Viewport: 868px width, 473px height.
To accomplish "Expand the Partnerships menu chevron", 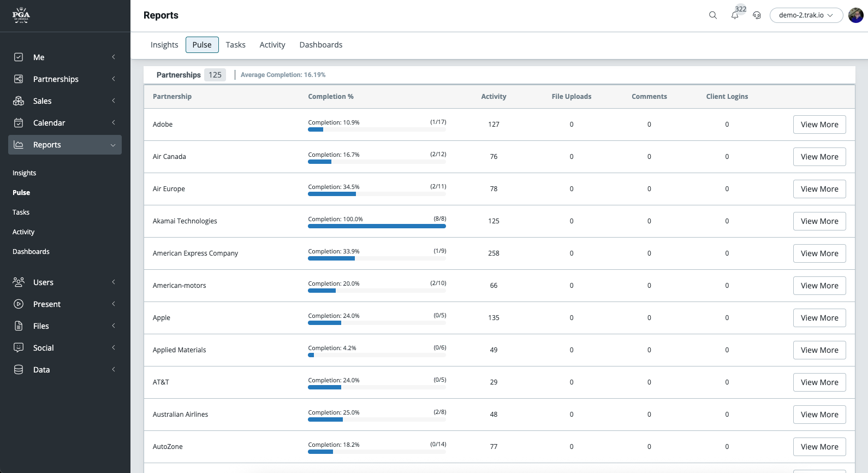I will point(114,79).
